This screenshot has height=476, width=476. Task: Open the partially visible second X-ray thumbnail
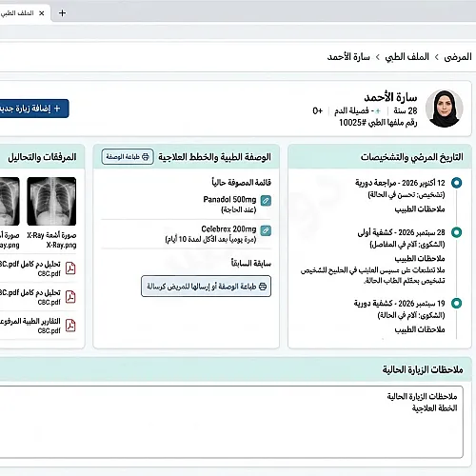[10, 201]
